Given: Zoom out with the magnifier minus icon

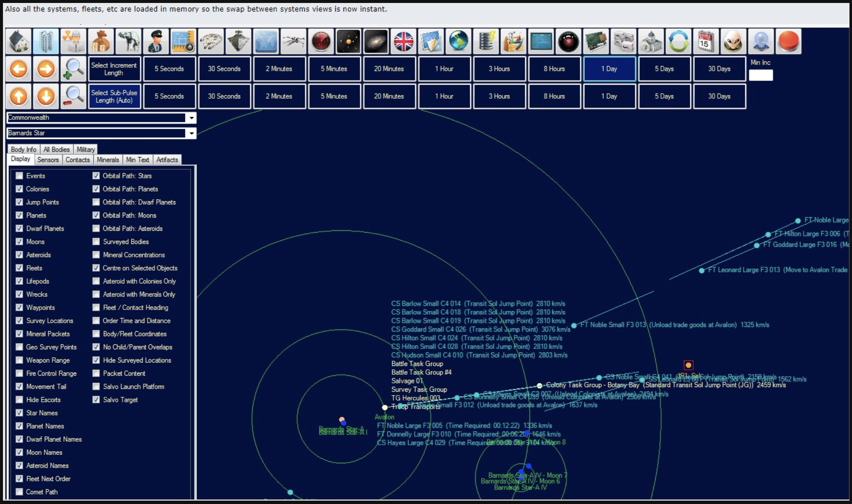Looking at the screenshot, I should click(x=73, y=96).
